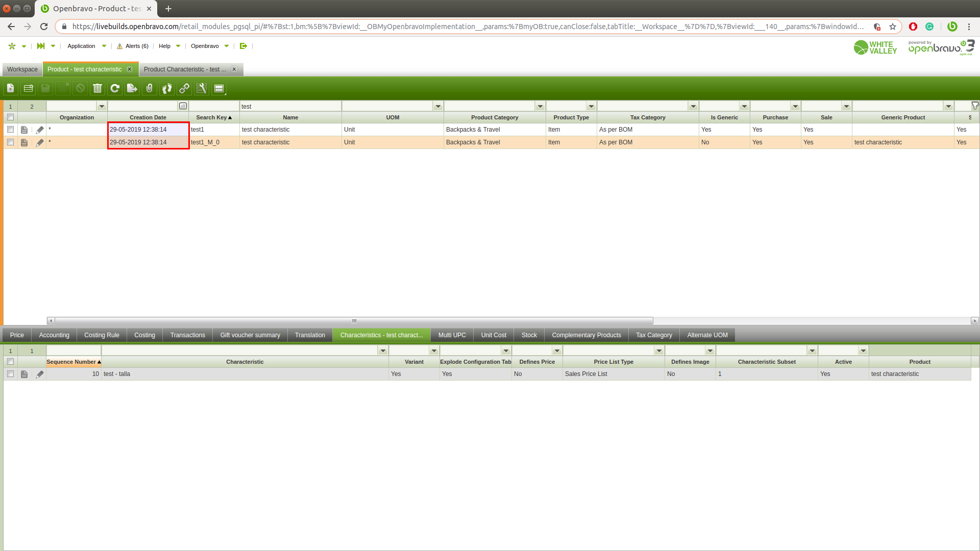Click the chain link toolbar icon
The image size is (980, 551).
(x=184, y=88)
